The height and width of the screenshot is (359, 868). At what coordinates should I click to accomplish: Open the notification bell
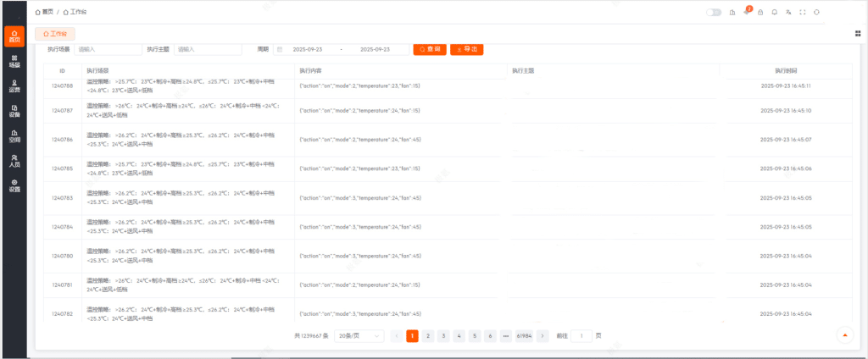(x=774, y=12)
